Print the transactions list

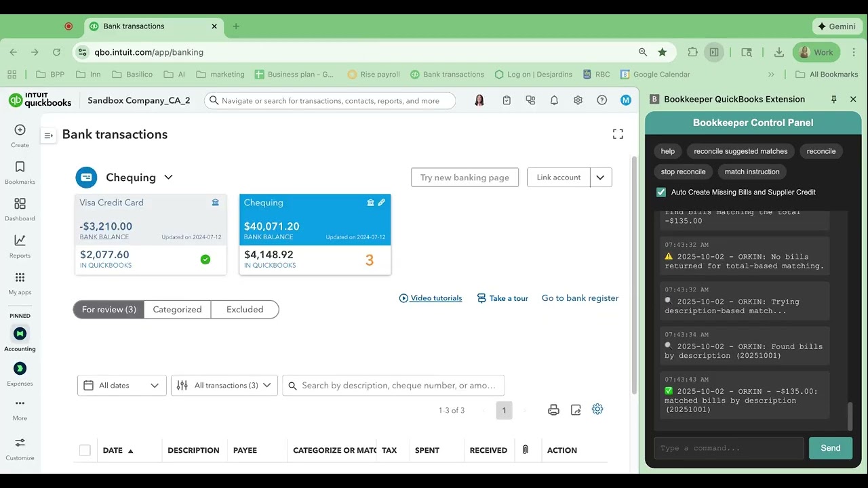553,410
